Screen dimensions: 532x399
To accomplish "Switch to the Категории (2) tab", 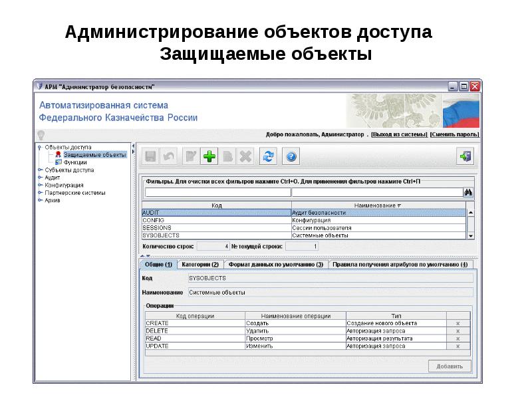I will coord(199,264).
